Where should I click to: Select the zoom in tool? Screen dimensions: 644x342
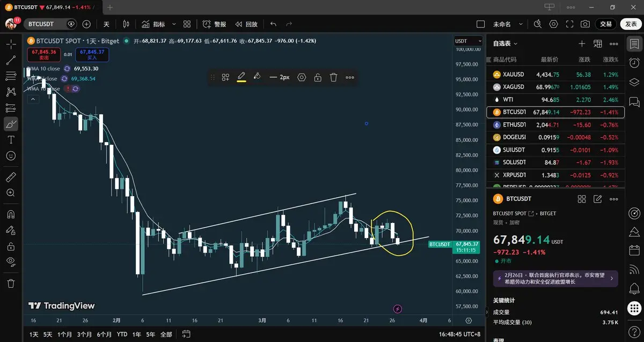(x=11, y=192)
